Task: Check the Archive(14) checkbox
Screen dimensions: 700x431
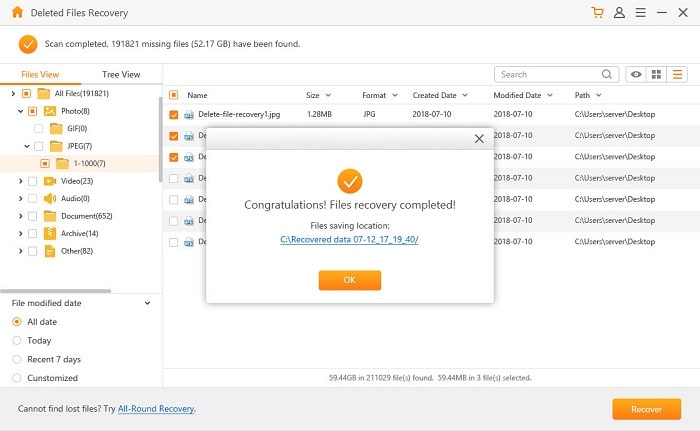Action: [33, 233]
